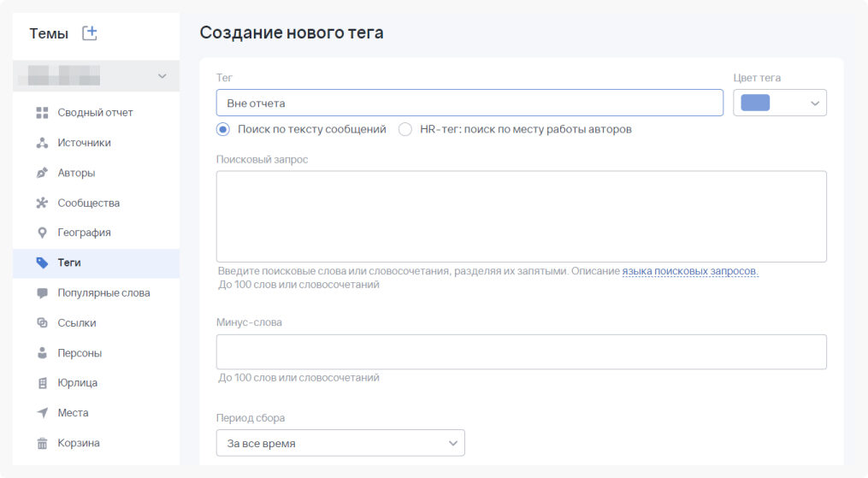Click the Сообщества icon in sidebar
The image size is (868, 478).
point(42,204)
